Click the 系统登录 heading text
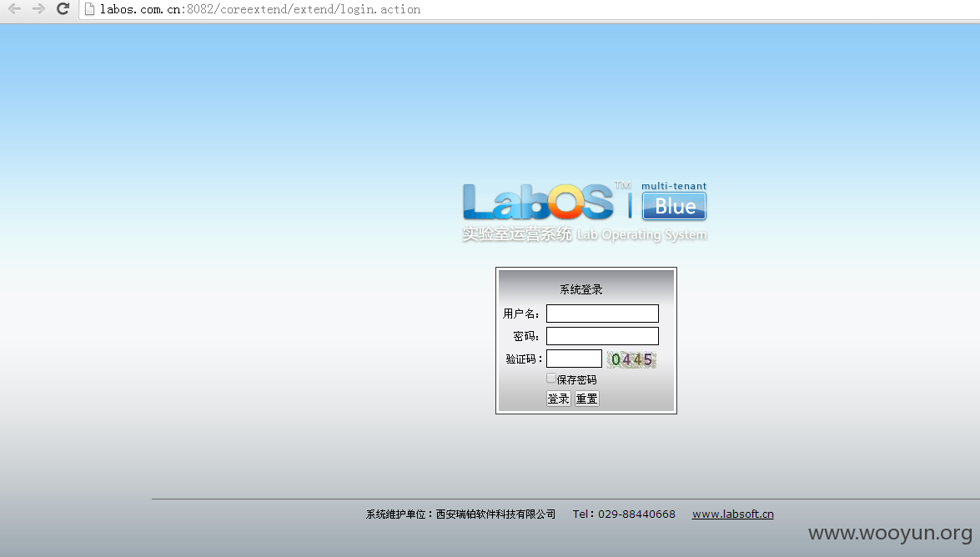The image size is (980, 557). 581,289
